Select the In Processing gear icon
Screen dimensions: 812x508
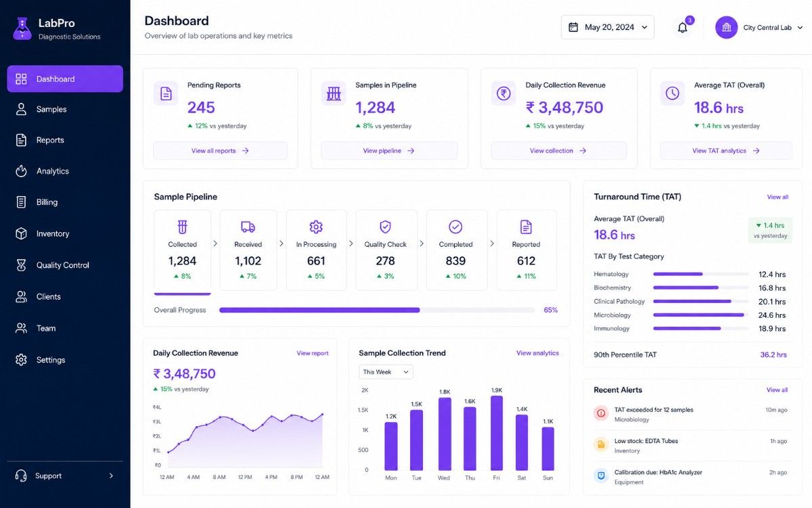[316, 227]
